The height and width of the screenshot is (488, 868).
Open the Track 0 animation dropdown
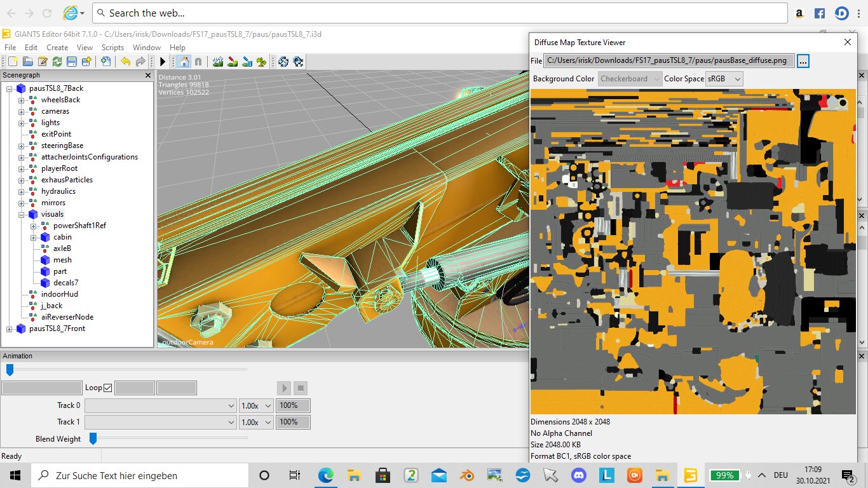160,405
